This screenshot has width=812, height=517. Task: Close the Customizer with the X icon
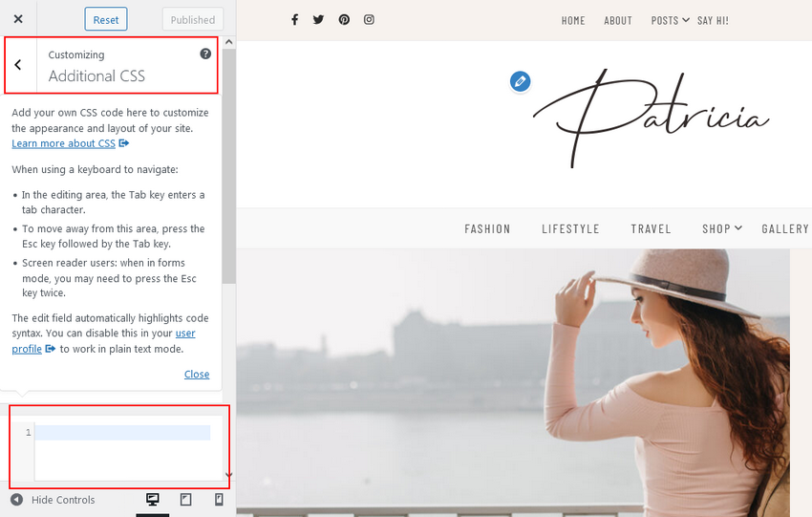point(18,19)
